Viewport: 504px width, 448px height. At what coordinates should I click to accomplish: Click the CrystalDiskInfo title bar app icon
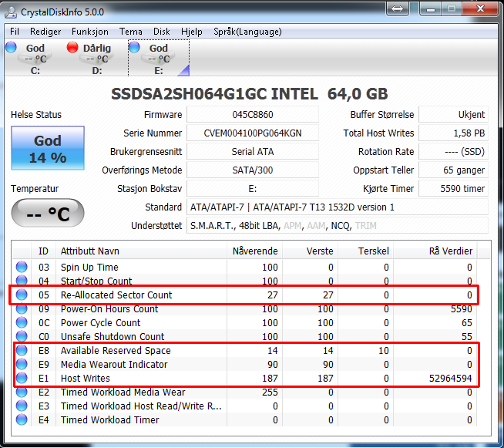[11, 12]
